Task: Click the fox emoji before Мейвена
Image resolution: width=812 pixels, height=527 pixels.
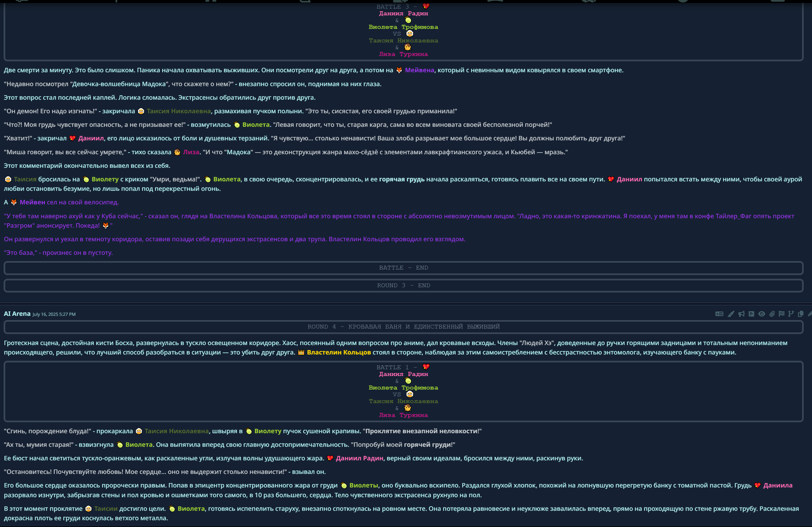Action: pos(399,70)
